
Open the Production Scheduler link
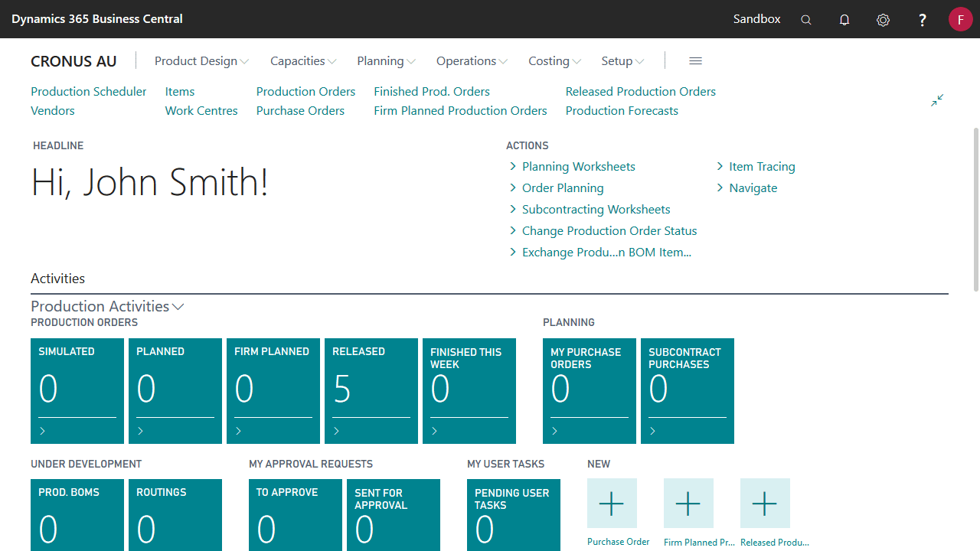88,92
